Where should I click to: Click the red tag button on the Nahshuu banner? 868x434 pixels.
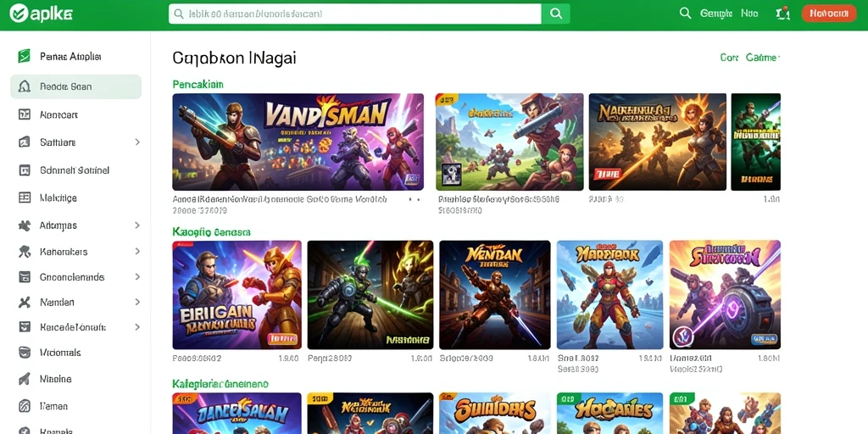pyautogui.click(x=607, y=174)
